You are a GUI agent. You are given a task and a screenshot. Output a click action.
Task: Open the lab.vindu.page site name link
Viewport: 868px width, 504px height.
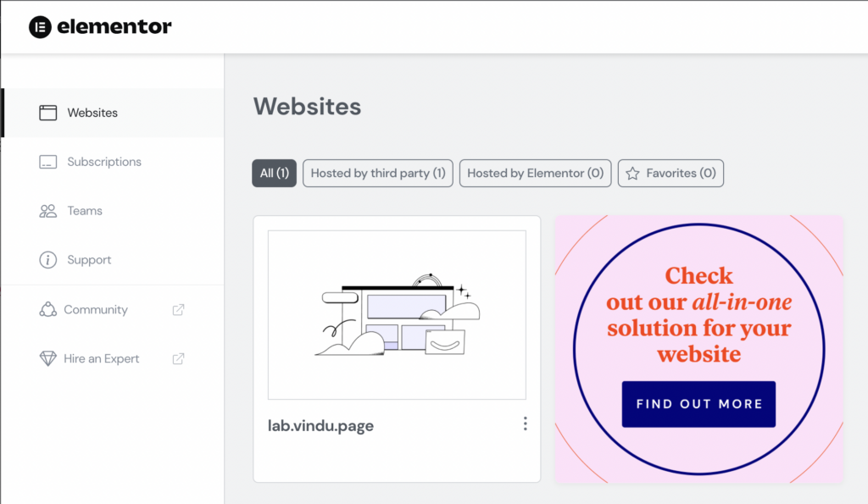320,426
